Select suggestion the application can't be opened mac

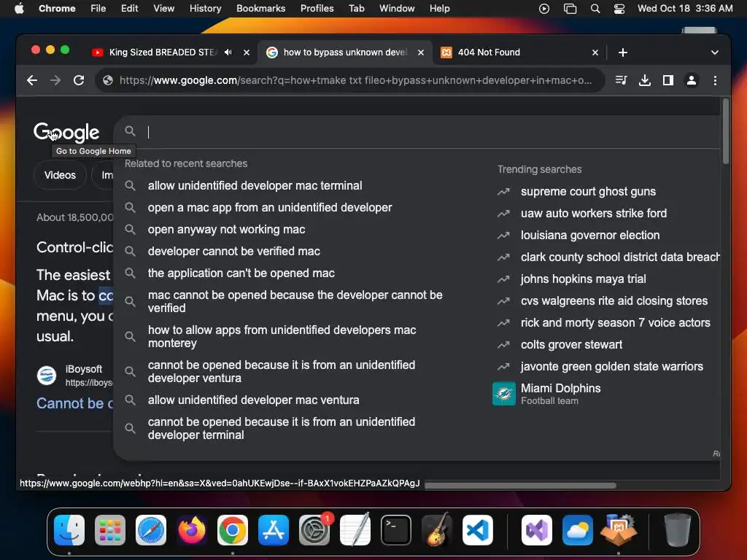241,273
